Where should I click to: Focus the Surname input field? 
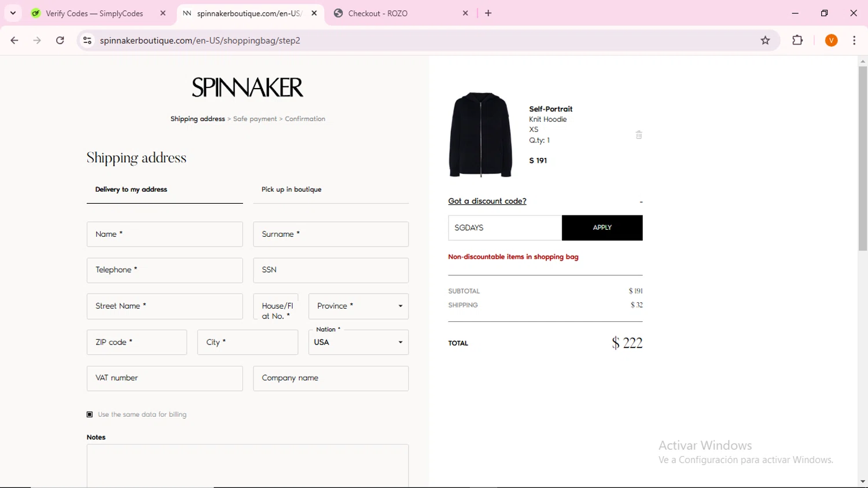[x=331, y=234]
